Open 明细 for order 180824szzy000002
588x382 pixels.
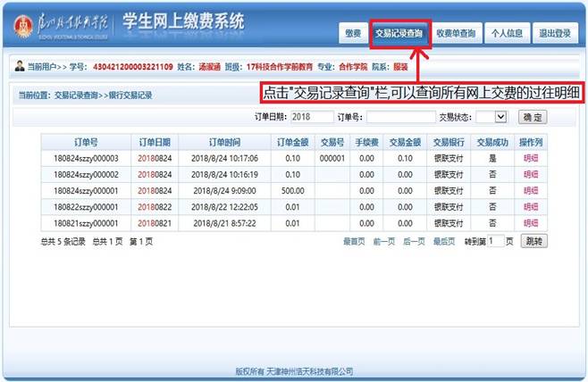pos(532,174)
